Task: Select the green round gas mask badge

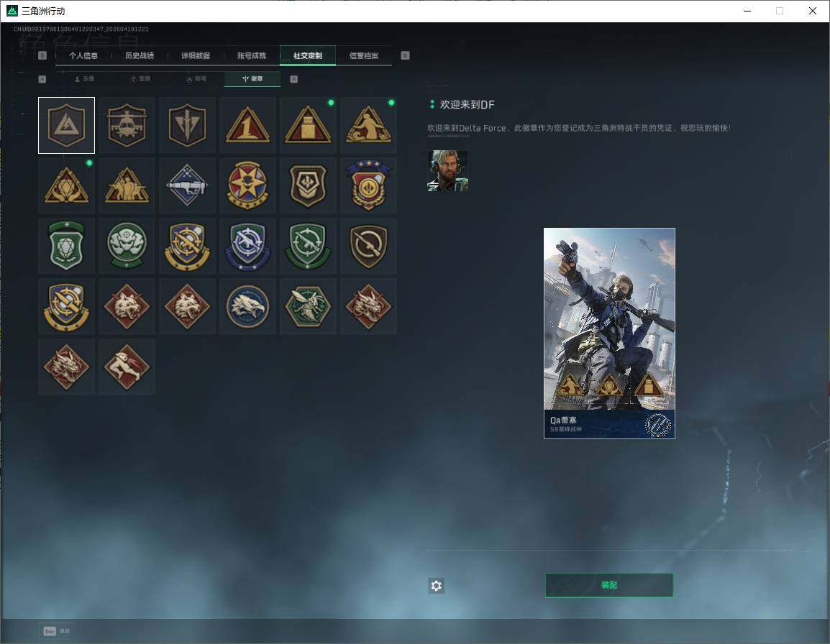Action: [127, 246]
